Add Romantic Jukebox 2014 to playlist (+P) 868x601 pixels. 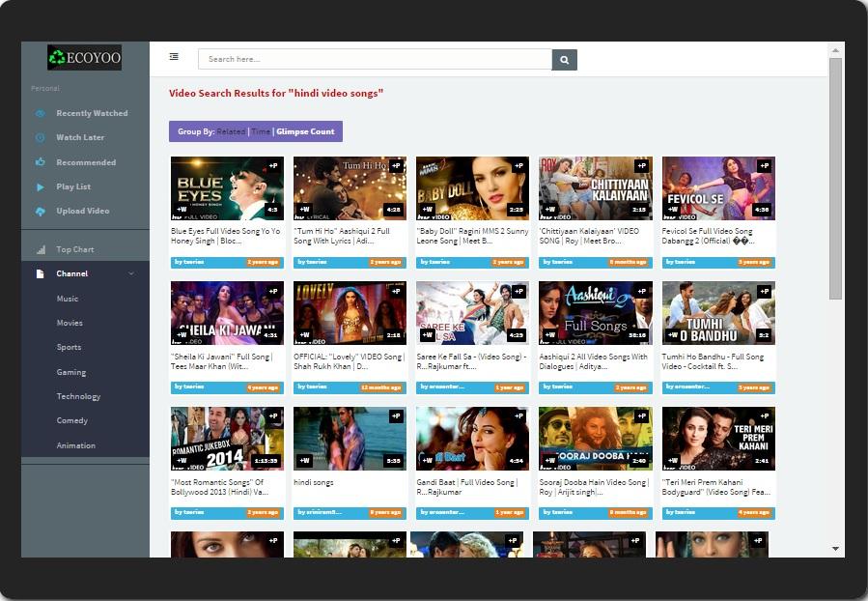pyautogui.click(x=273, y=416)
